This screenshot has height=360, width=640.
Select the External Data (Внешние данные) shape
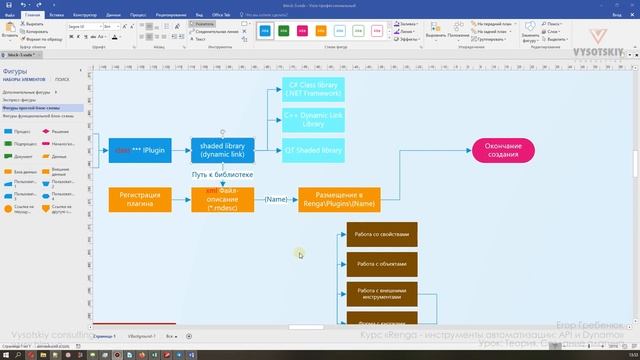click(x=57, y=171)
